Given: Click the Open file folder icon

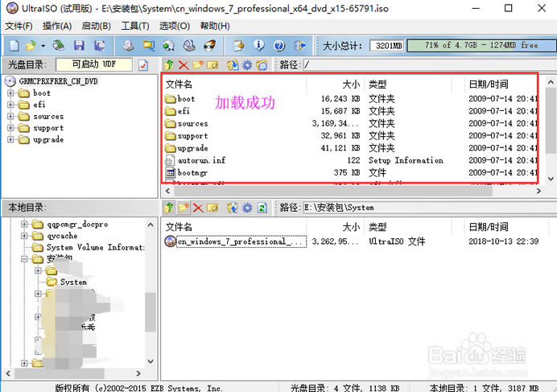Looking at the screenshot, I should point(31,46).
